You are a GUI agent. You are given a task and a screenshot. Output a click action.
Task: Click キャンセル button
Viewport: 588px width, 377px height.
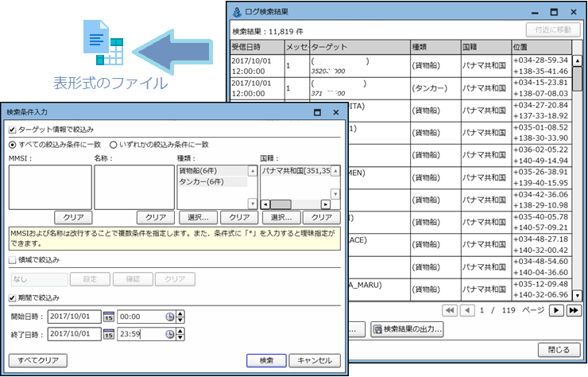pos(315,360)
